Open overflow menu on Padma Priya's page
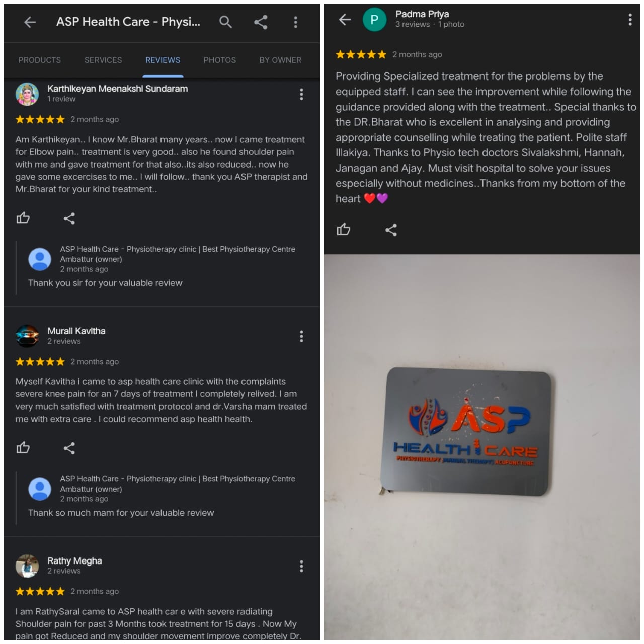This screenshot has width=644, height=644. tap(630, 20)
